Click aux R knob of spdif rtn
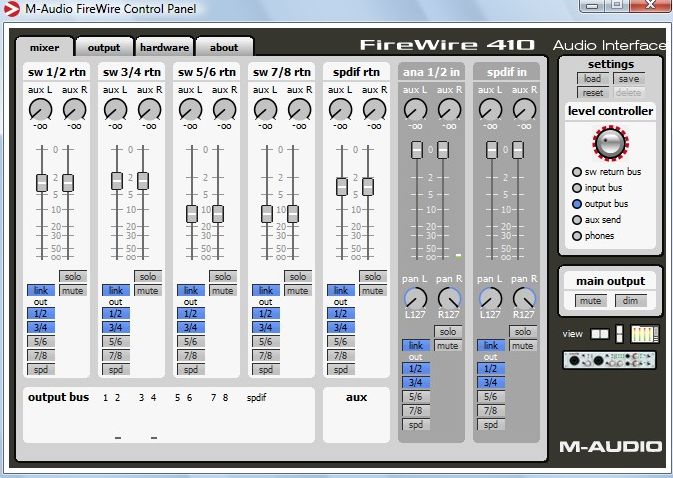 coord(374,109)
